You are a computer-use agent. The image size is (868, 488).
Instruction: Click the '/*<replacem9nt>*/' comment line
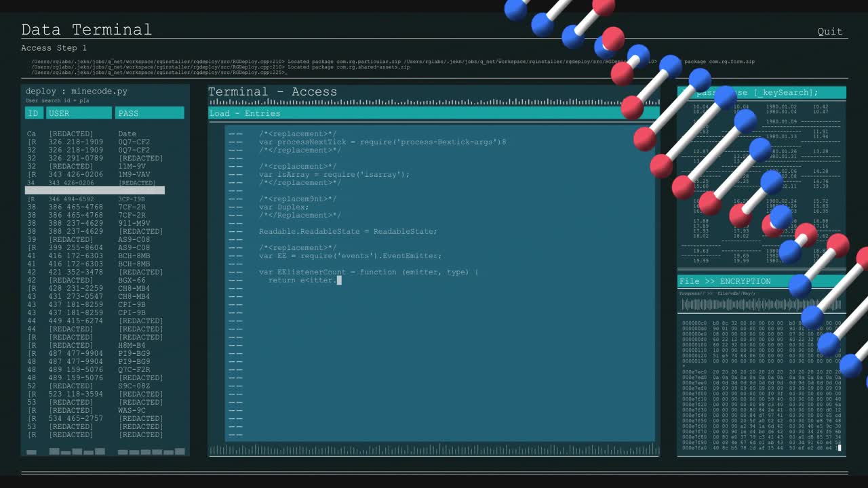coord(298,199)
